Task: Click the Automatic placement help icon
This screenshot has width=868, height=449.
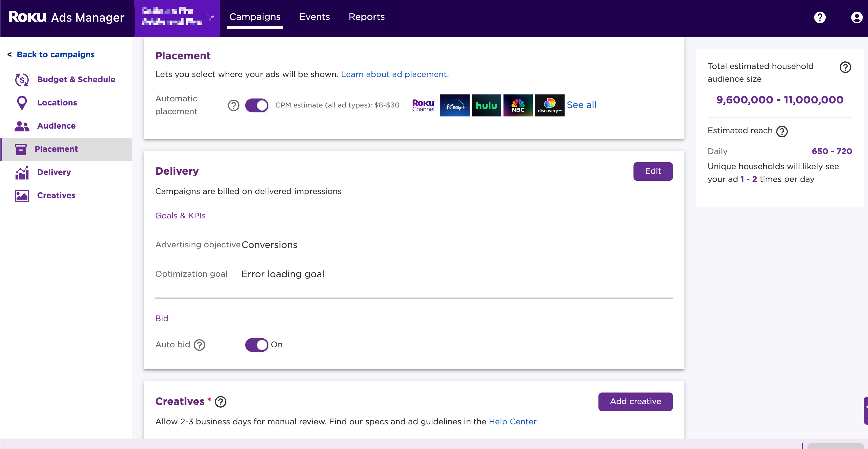Action: (x=234, y=105)
